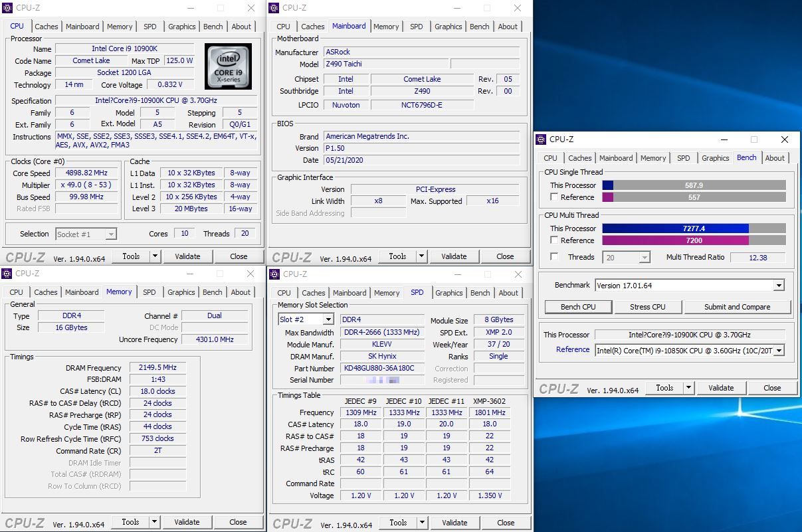
Task: Click the CPU-Z app icon in the Memory window title bar
Action: (7, 273)
